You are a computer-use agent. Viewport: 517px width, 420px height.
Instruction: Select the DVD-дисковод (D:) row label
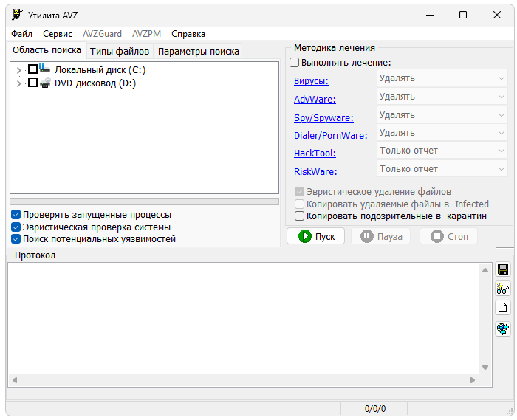pos(95,83)
